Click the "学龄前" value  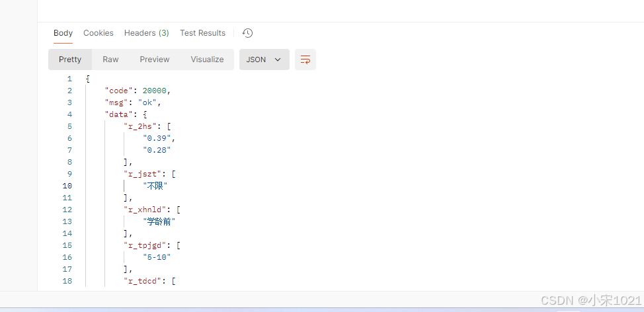159,221
